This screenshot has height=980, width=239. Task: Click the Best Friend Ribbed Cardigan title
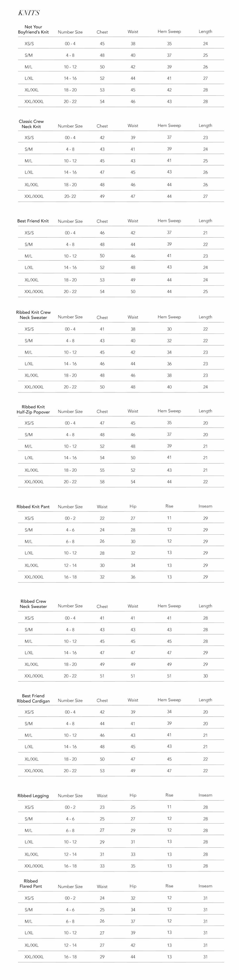click(33, 698)
